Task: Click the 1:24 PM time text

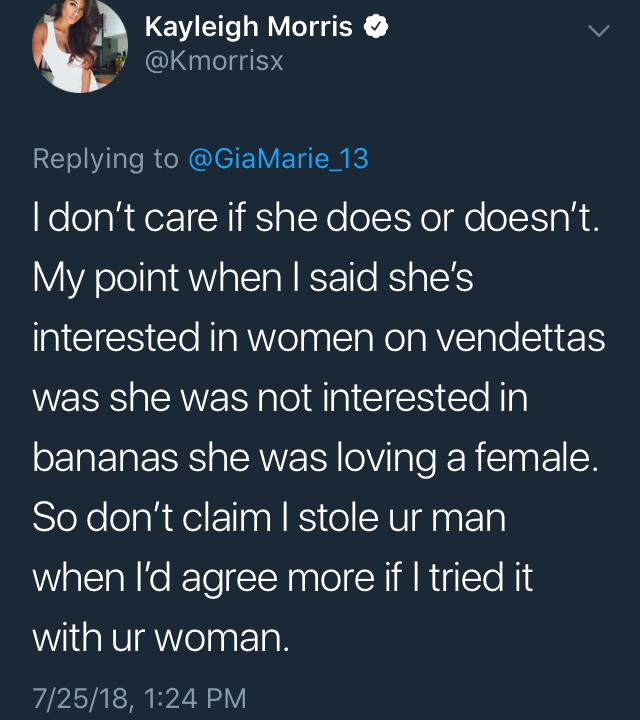Action: coord(195,698)
